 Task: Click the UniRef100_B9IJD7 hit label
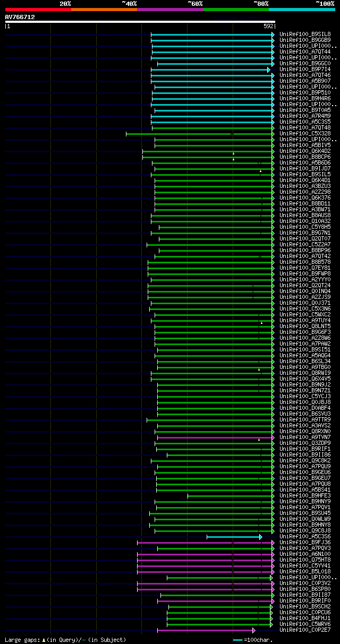pos(305,169)
